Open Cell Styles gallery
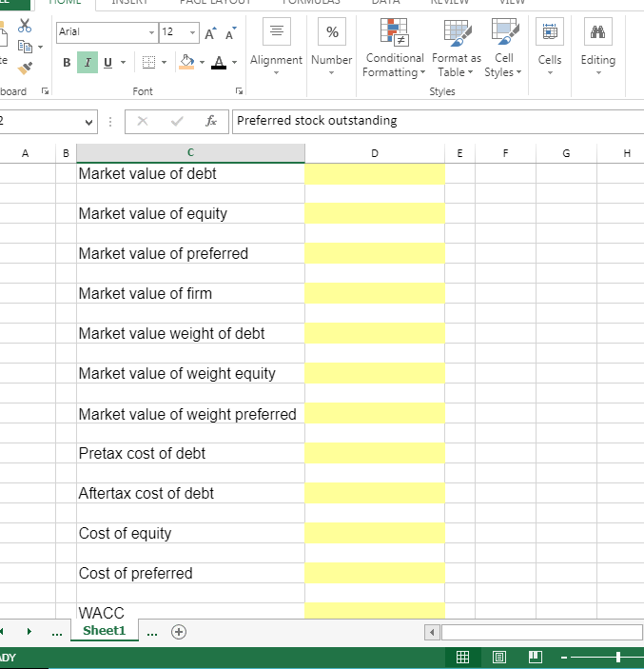This screenshot has width=644, height=669. 503,48
